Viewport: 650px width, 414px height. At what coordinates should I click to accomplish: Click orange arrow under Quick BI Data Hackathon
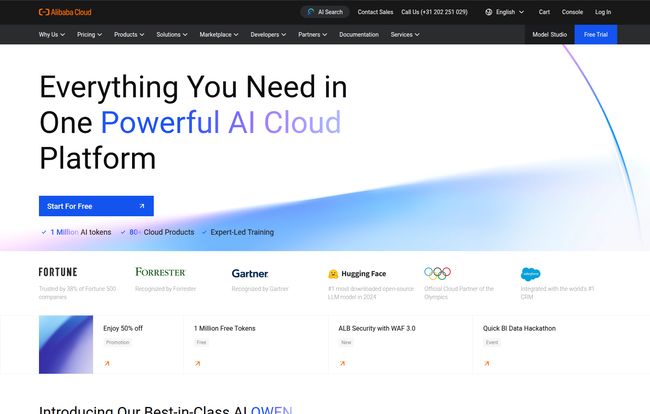point(487,363)
